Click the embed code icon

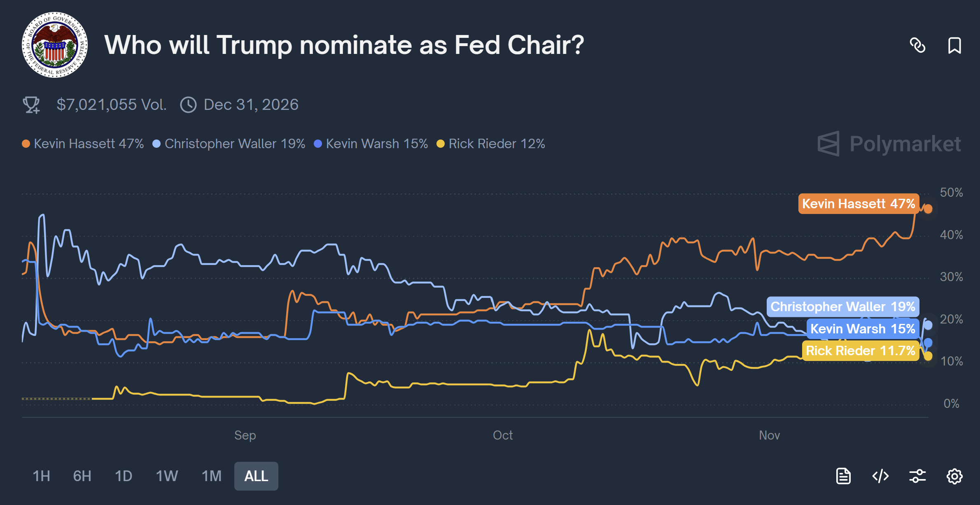point(880,476)
